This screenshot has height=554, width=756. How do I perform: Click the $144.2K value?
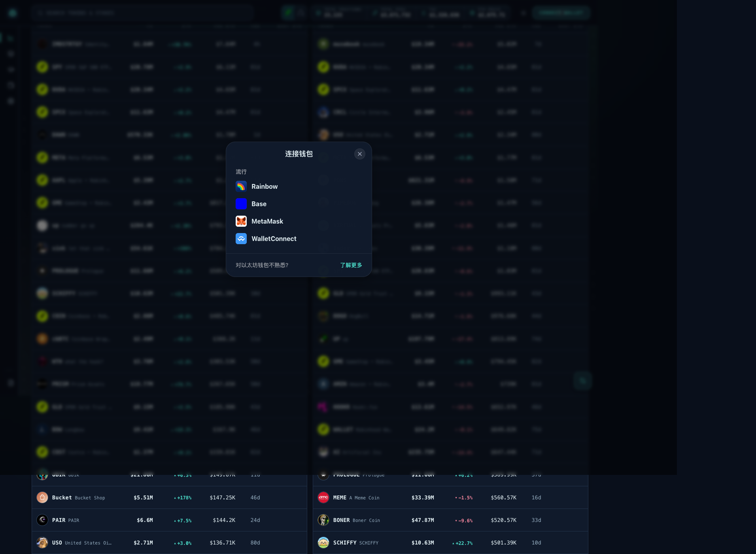pyautogui.click(x=224, y=520)
